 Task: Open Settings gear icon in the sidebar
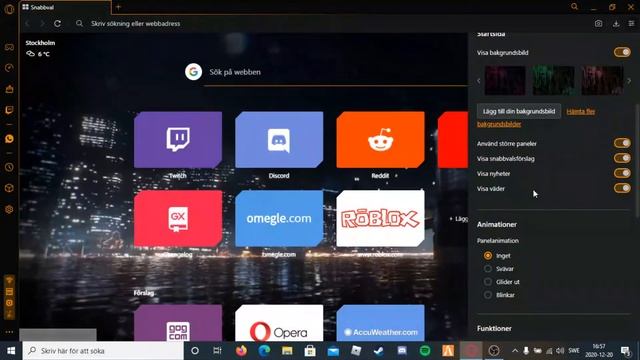pos(9,209)
